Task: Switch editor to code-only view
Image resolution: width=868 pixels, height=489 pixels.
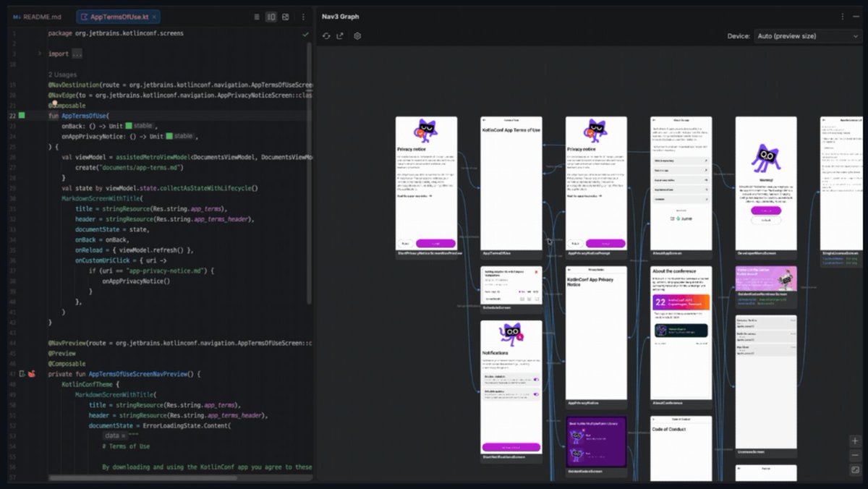Action: click(257, 16)
